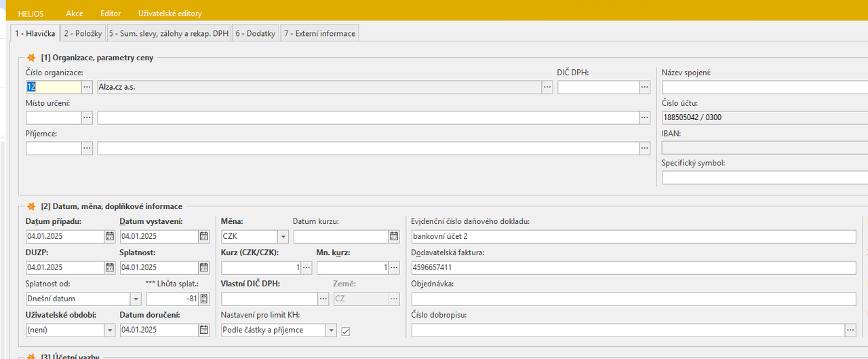Open Nastavení pro limit KH dropdown
This screenshot has width=868, height=359.
[x=331, y=330]
